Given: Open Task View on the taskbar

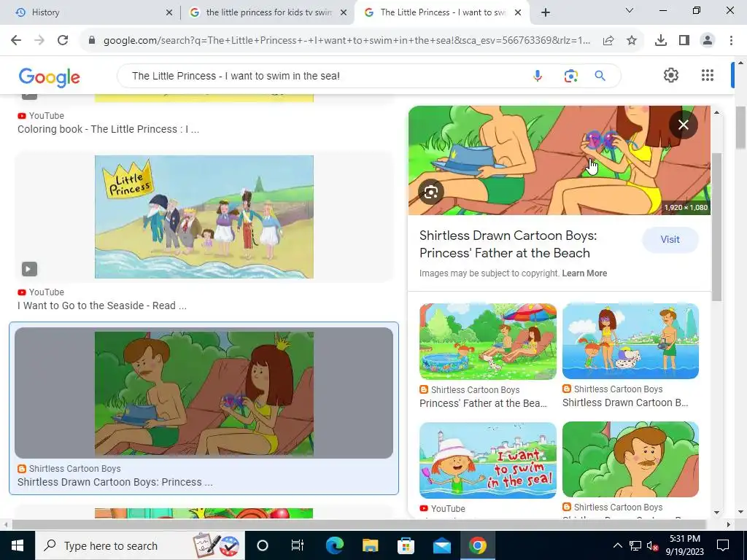Looking at the screenshot, I should (x=298, y=545).
